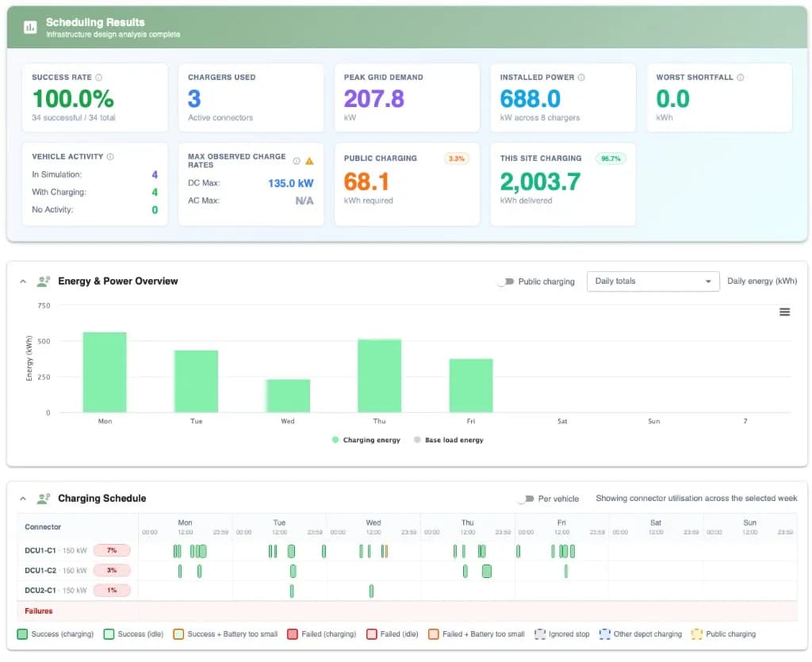The height and width of the screenshot is (662, 812).
Task: Open the Vehicle Activity info icon
Action: [109, 157]
